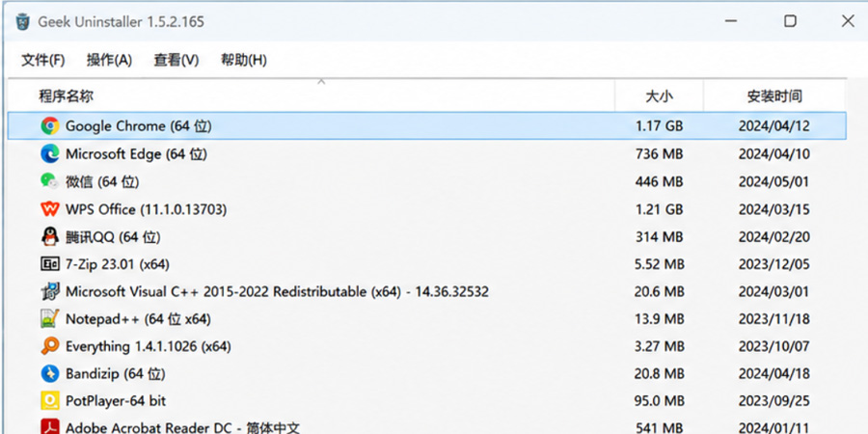
Task: Open the 操作(A) menu
Action: (x=110, y=60)
